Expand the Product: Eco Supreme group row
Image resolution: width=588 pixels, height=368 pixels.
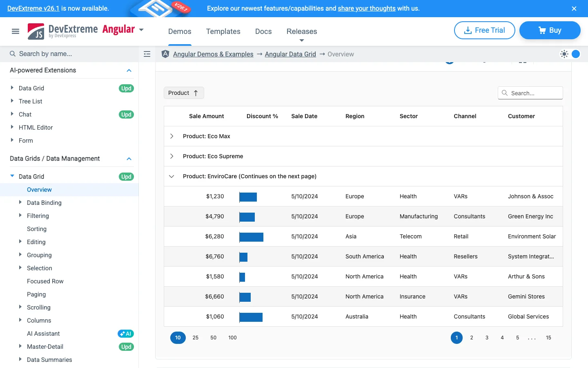171,156
